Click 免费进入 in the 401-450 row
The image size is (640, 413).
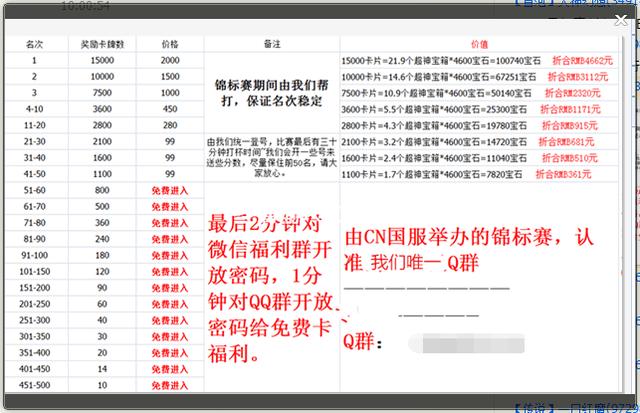170,369
